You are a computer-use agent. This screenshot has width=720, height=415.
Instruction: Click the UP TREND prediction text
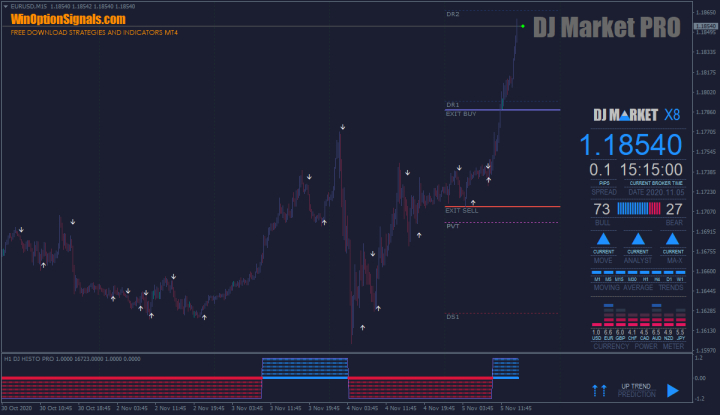click(x=636, y=387)
